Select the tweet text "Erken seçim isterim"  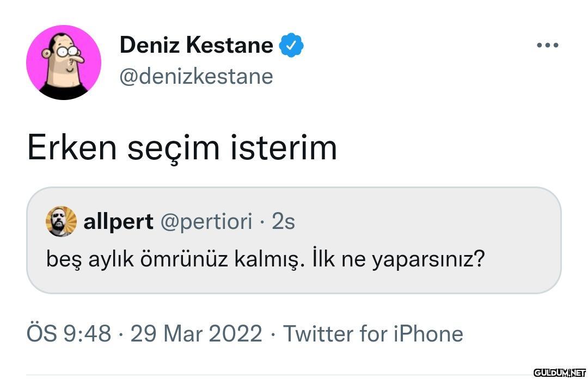coord(182,147)
